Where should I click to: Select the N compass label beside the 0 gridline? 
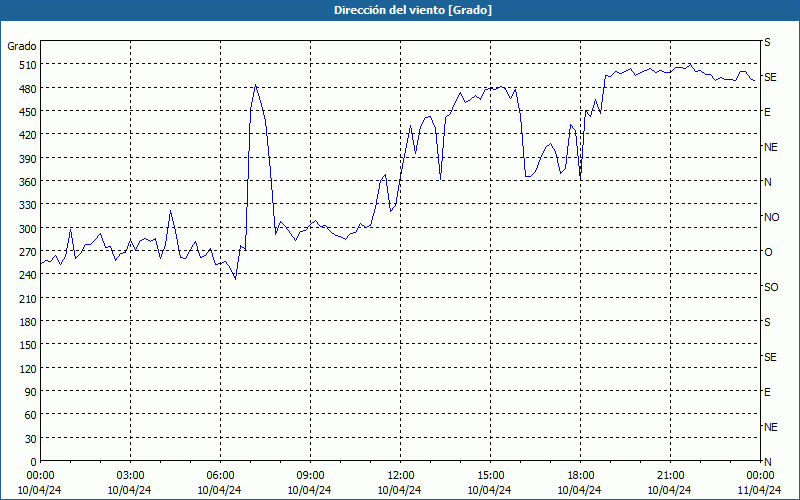pos(767,462)
